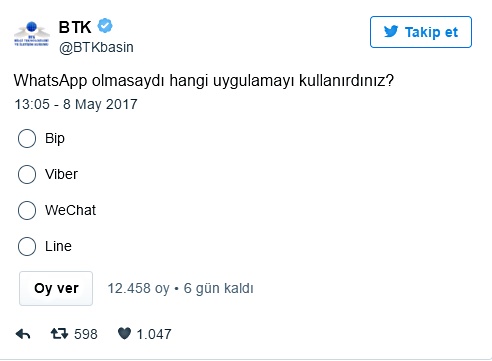The height and width of the screenshot is (361, 492).
Task: Like the tweet with the heart icon
Action: [124, 333]
